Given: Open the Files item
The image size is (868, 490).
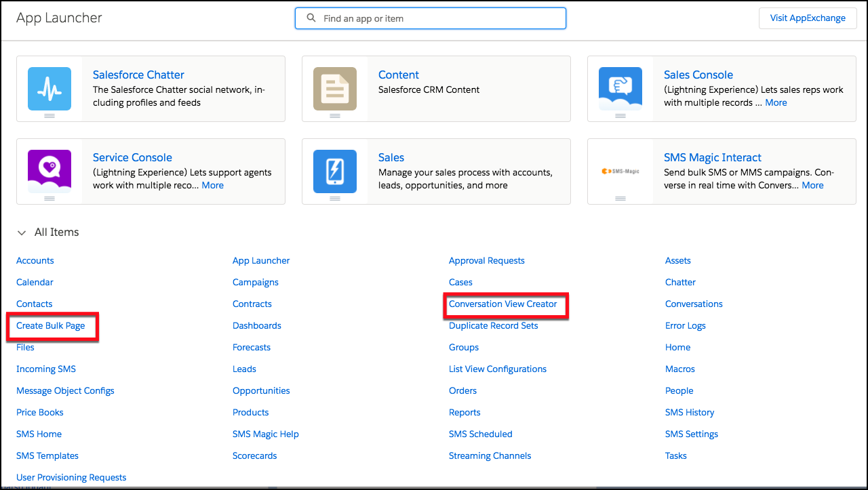Looking at the screenshot, I should coord(25,348).
